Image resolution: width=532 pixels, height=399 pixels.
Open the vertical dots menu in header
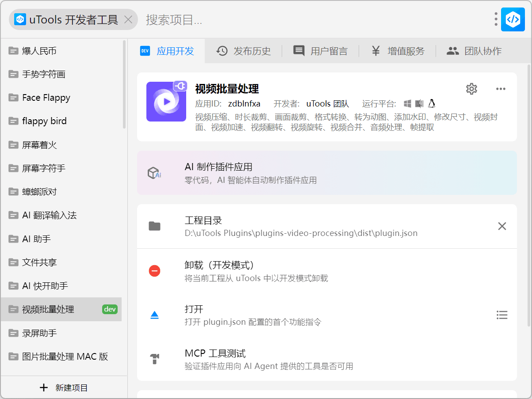[x=496, y=19]
